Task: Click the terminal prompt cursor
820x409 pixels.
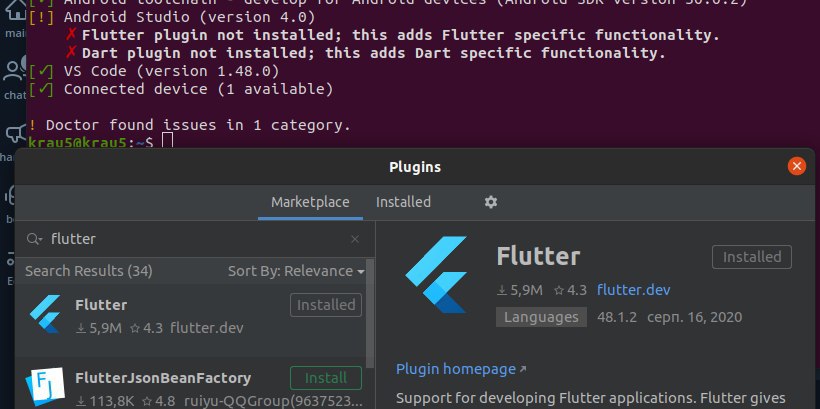Action: (167, 141)
